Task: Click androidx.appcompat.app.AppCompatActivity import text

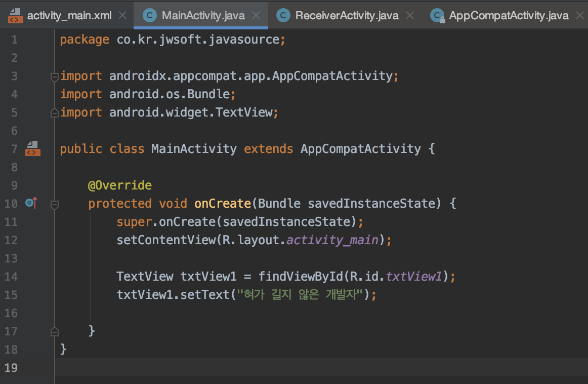Action: (x=251, y=76)
